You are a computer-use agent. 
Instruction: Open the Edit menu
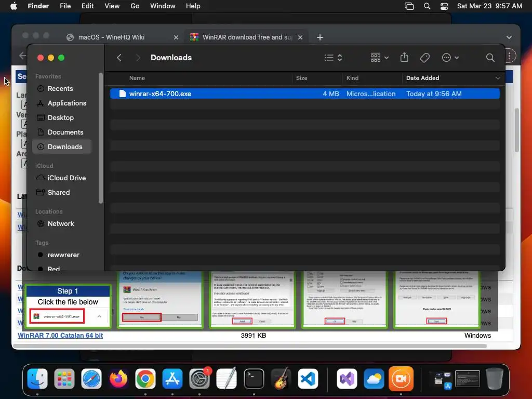tap(87, 6)
